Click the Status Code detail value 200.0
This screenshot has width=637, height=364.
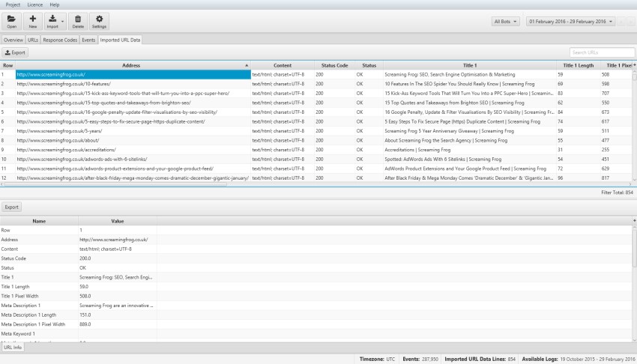(x=85, y=258)
